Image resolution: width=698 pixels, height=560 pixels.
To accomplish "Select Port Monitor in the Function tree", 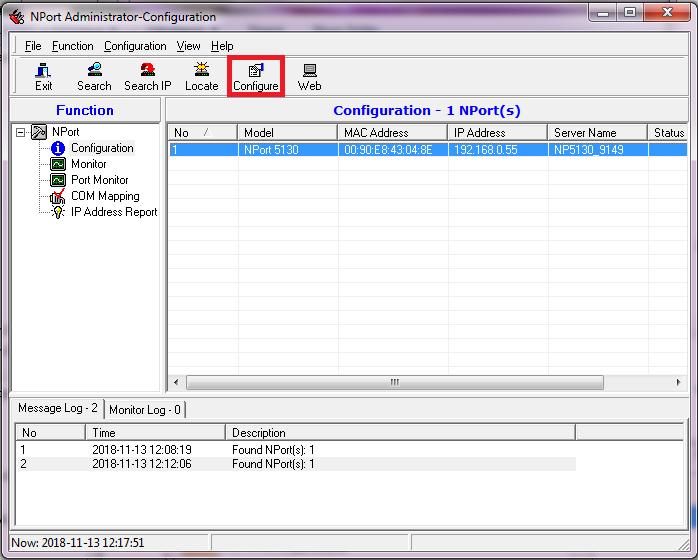I will [100, 180].
